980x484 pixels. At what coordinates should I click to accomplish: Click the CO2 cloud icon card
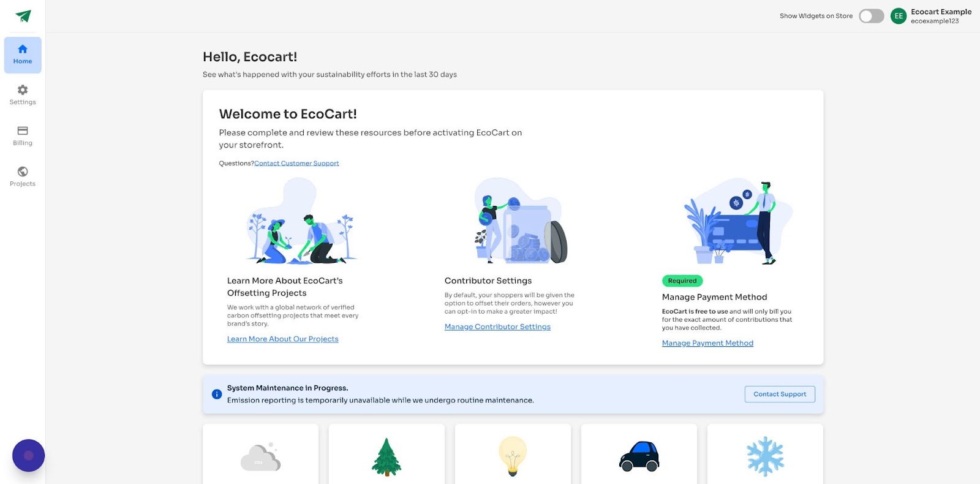pyautogui.click(x=261, y=454)
